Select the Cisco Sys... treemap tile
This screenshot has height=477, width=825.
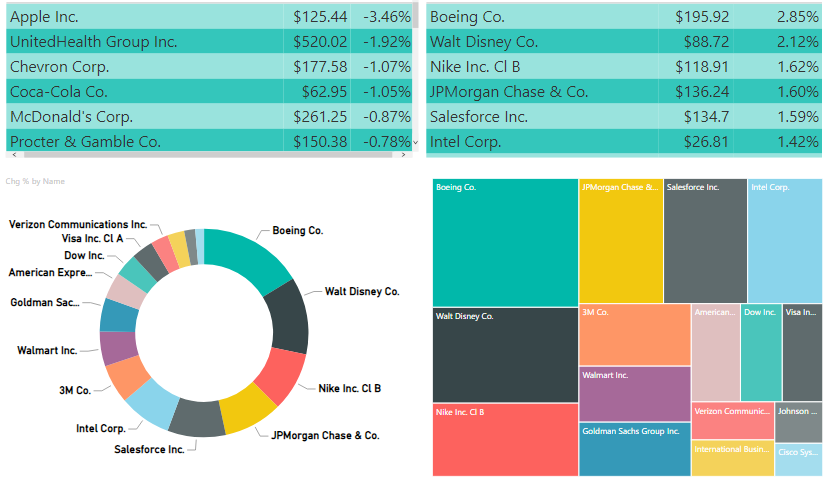[799, 460]
